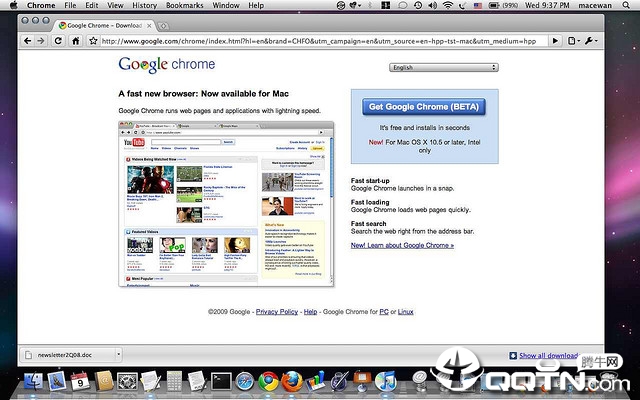Click the macewan user menu
The height and width of the screenshot is (400, 640).
(595, 5)
